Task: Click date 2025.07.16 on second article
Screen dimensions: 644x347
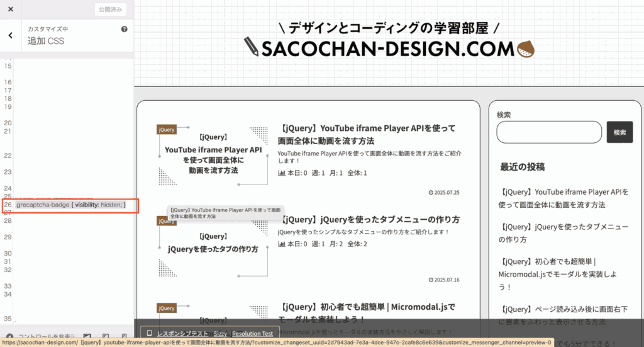Action: tap(444, 280)
